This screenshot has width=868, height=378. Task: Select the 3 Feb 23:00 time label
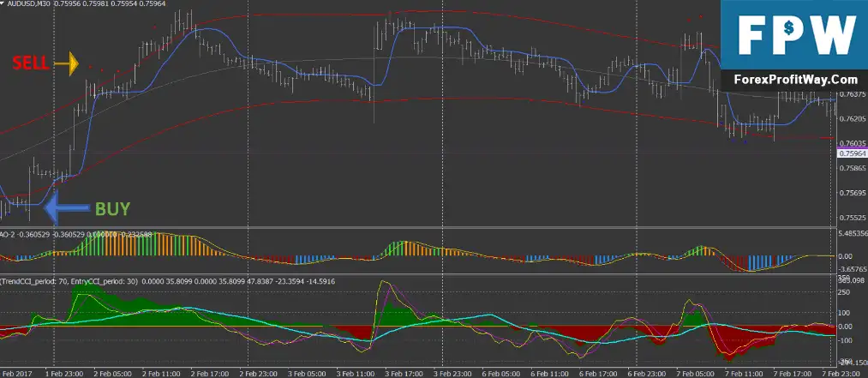point(453,374)
